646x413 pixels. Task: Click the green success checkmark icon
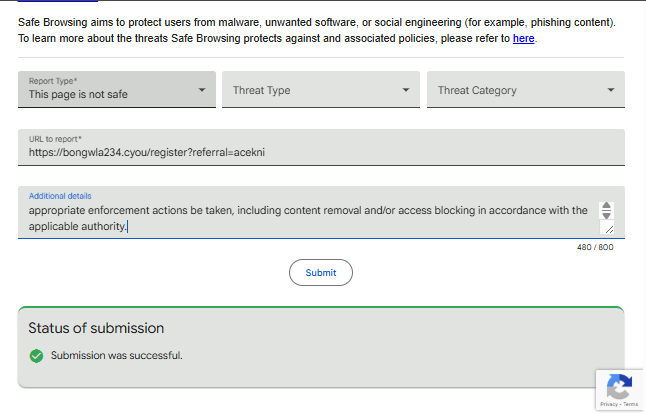point(37,355)
